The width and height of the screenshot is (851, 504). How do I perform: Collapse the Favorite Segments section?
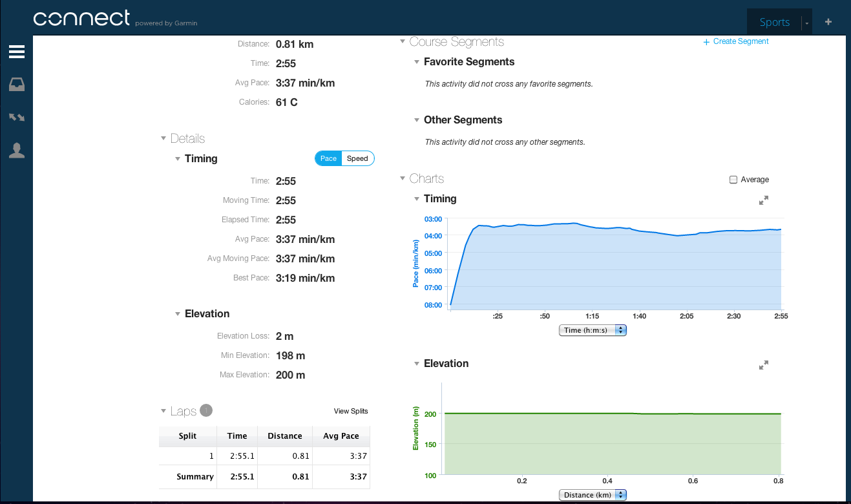417,62
